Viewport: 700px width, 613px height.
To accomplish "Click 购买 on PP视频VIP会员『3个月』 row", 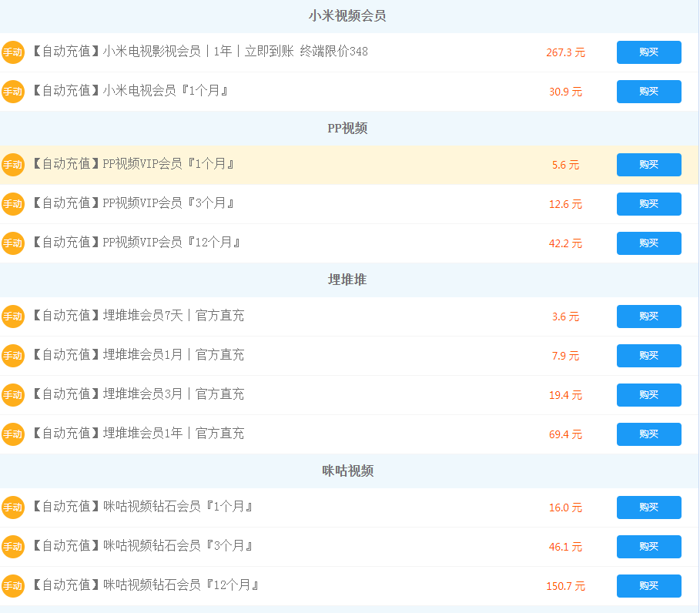I will 648,204.
